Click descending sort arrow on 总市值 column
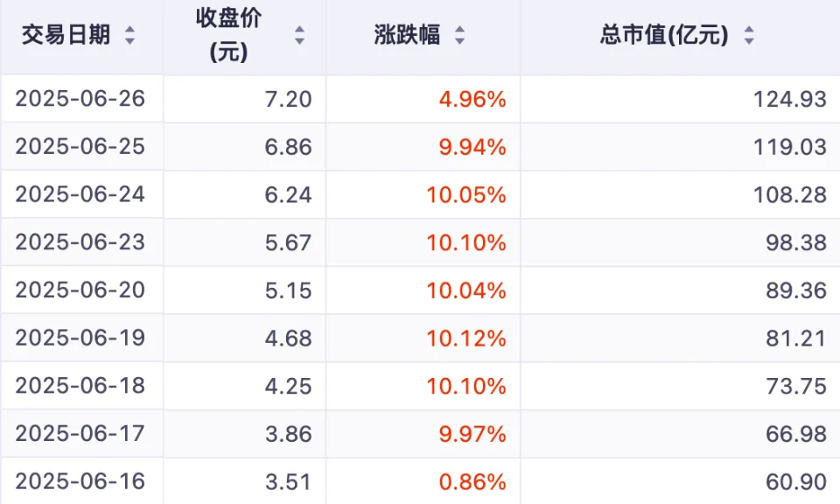This screenshot has height=504, width=840. click(749, 40)
